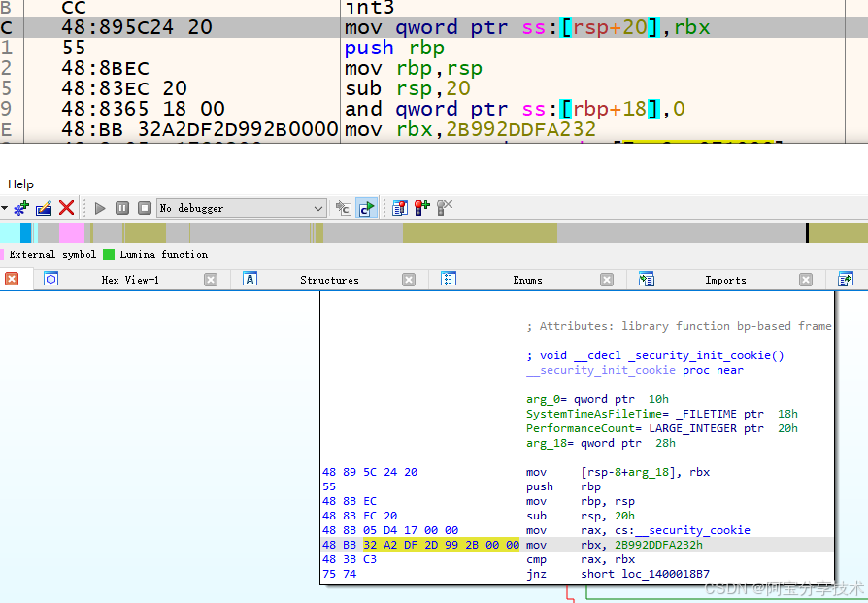868x603 pixels.
Task: Click the Imports tab icon
Action: coord(647,279)
